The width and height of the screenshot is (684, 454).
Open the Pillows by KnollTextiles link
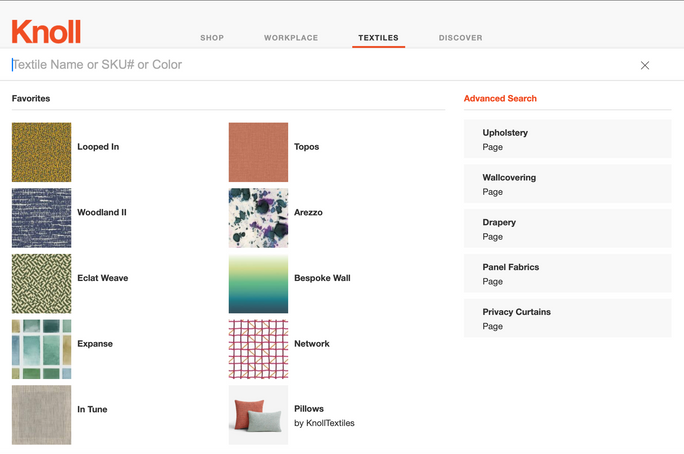point(323,415)
